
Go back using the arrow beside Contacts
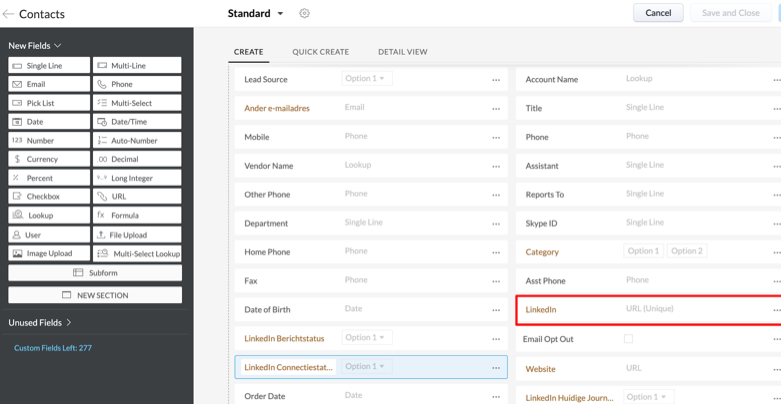click(x=8, y=14)
